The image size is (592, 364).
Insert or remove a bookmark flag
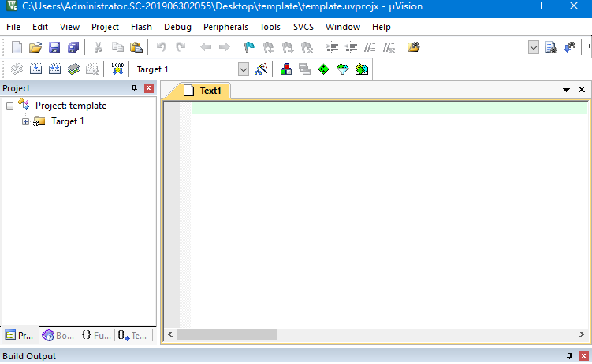tap(249, 47)
